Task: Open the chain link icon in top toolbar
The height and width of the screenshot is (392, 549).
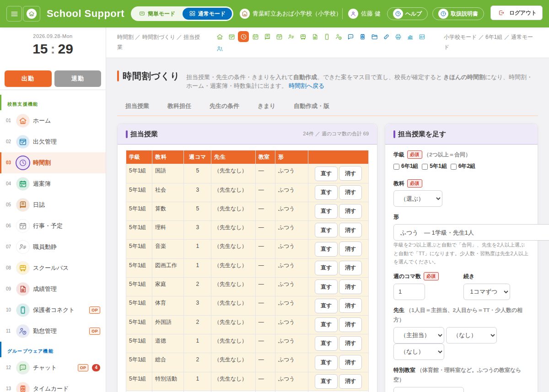Action: (386, 37)
